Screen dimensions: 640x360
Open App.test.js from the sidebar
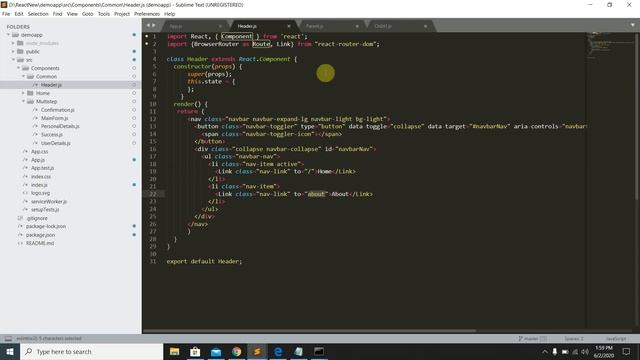[x=42, y=168]
